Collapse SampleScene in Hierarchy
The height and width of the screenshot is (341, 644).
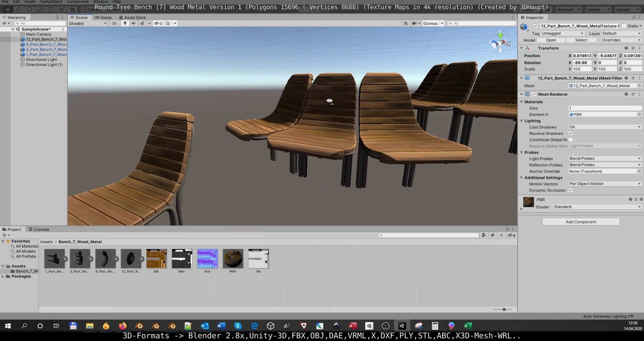13,29
